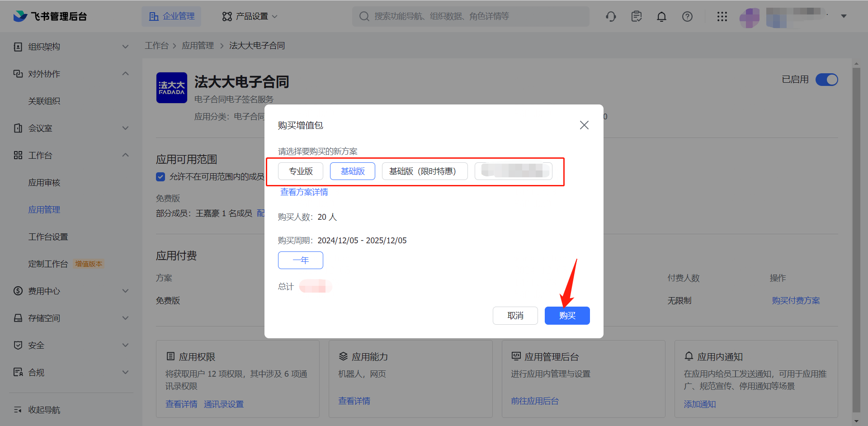Screen dimensions: 868x426
Task: Open the notification bell icon
Action: (x=661, y=16)
